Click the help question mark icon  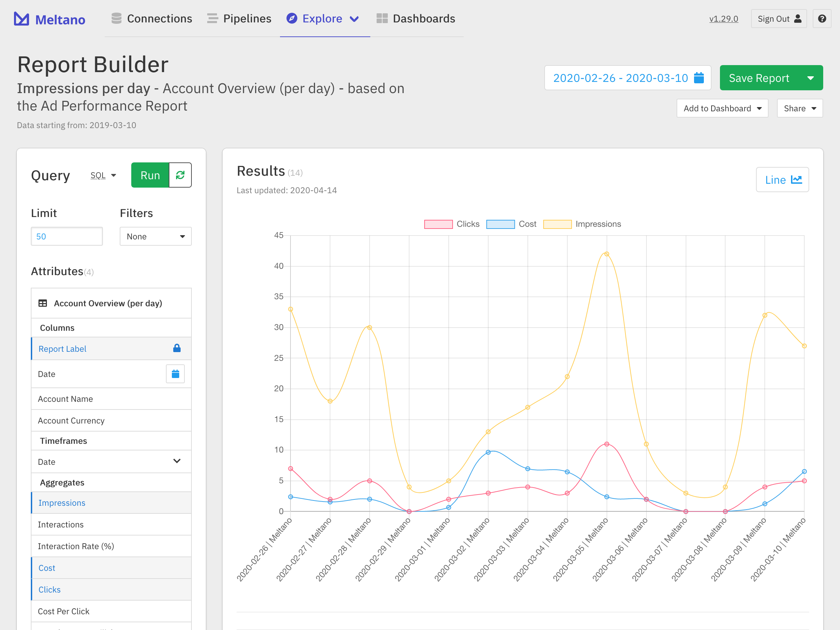pos(822,19)
